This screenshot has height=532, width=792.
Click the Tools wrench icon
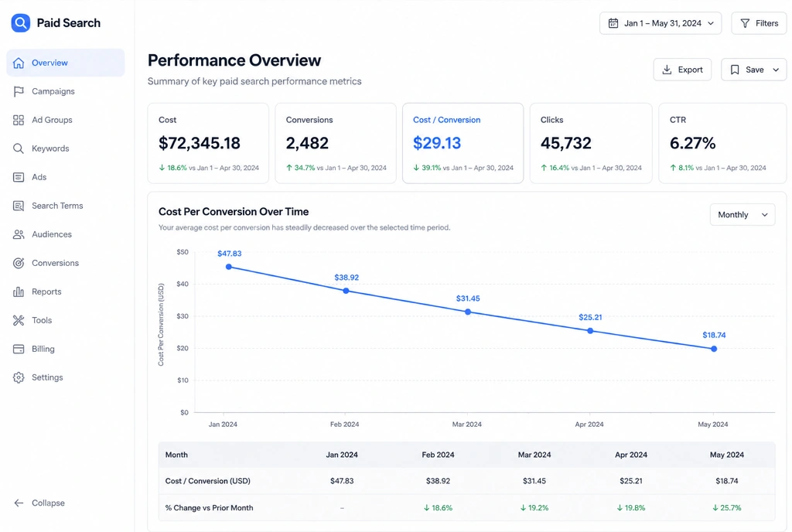(19, 320)
